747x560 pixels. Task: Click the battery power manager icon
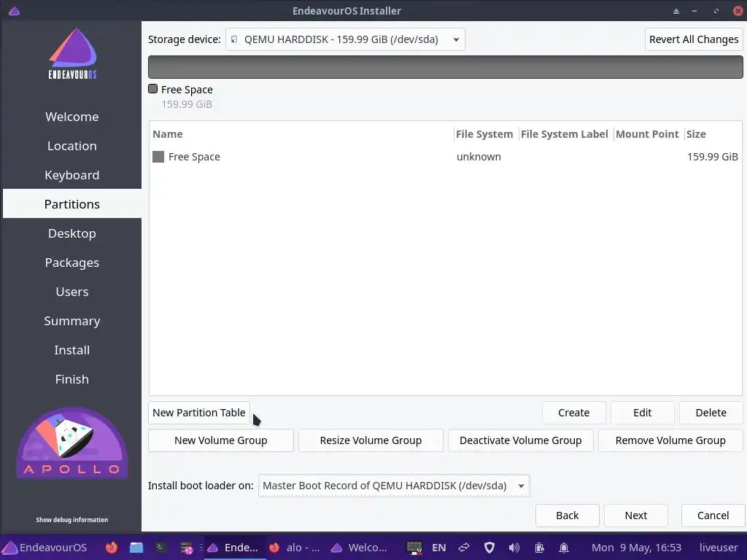(x=539, y=548)
